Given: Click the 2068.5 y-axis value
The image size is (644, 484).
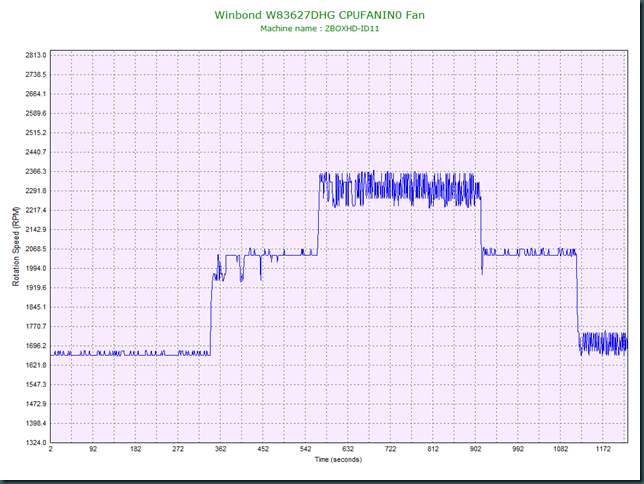Looking at the screenshot, I should click(x=36, y=249).
